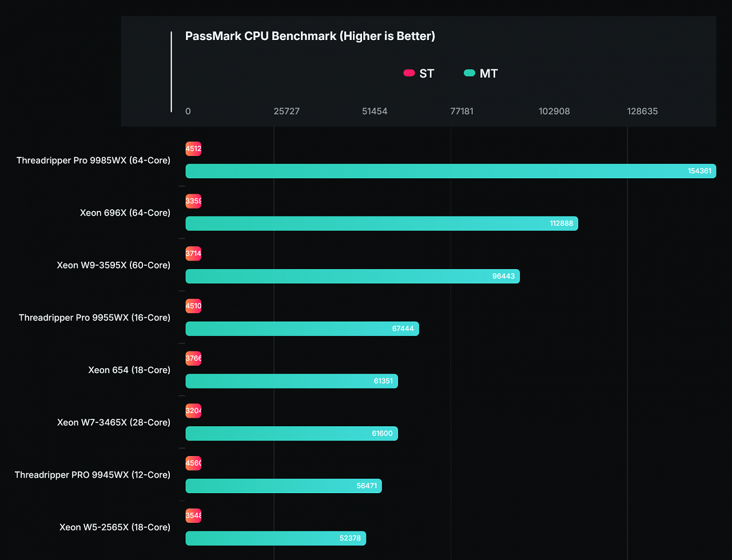Click the MT bar showing 52378
This screenshot has width=732, height=560.
click(x=276, y=538)
